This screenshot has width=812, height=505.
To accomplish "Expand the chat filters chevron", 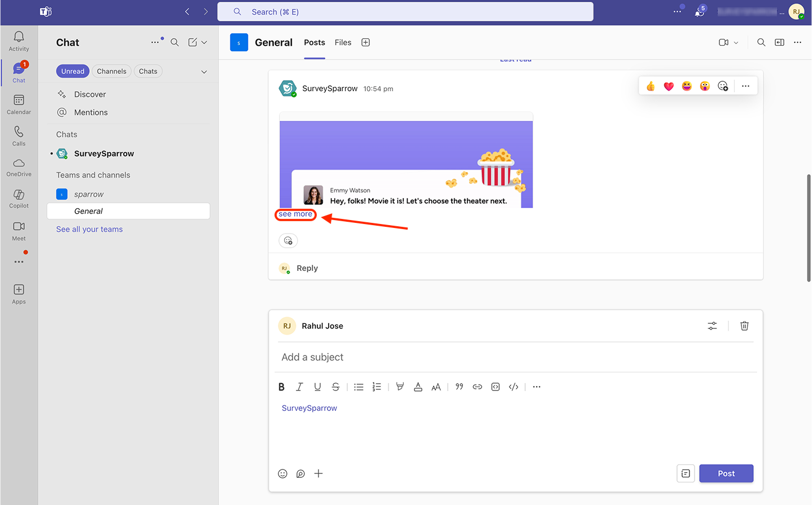I will (x=204, y=72).
